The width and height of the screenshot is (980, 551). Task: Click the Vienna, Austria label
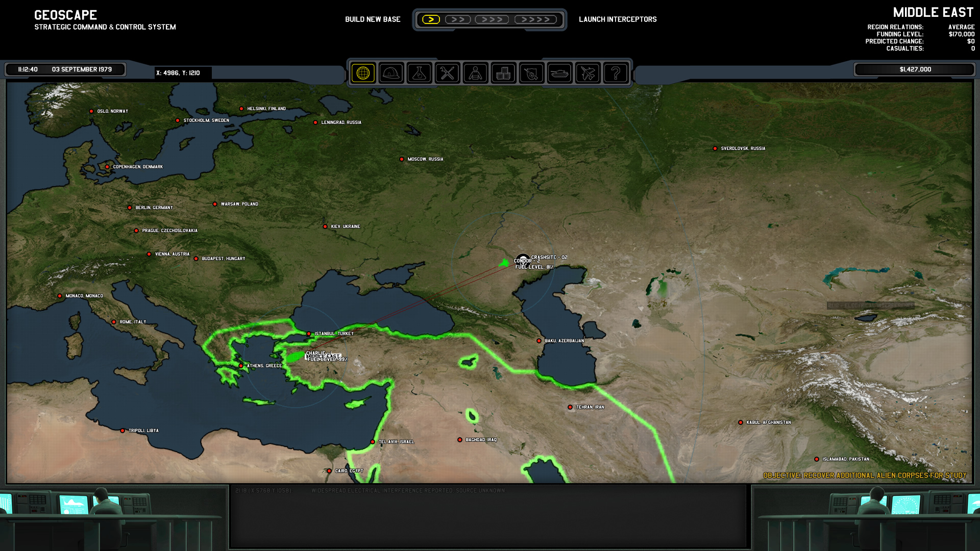(172, 254)
